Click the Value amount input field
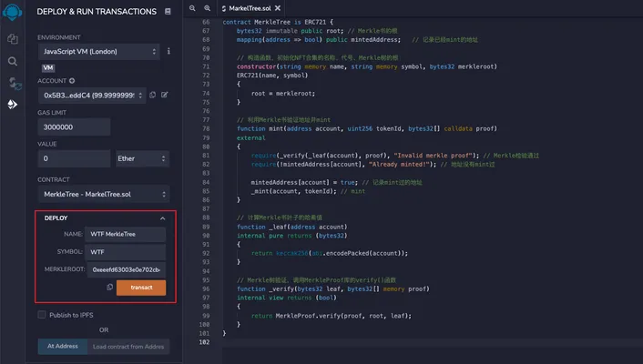 tap(74, 158)
